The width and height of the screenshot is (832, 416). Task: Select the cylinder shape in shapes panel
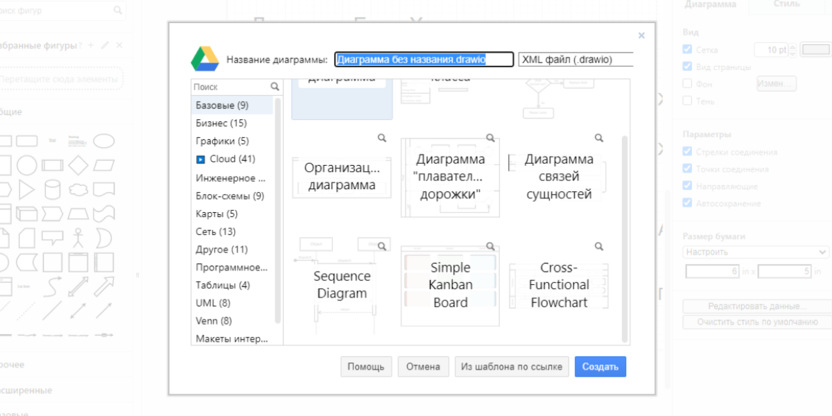tap(52, 189)
